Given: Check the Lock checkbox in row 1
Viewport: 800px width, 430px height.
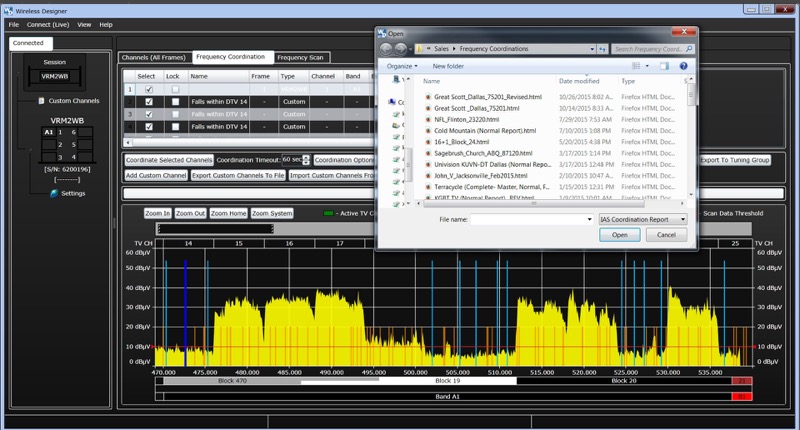Looking at the screenshot, I should (x=176, y=89).
